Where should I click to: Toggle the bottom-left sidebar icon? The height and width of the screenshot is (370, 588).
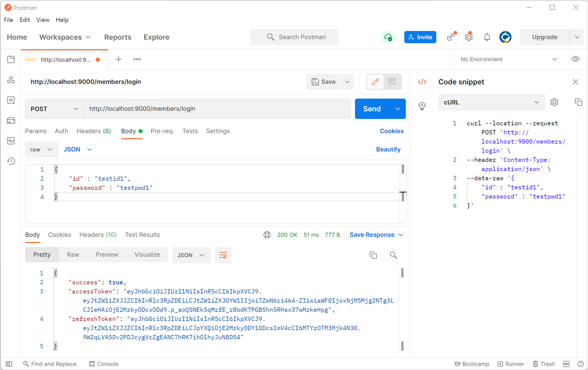click(9, 364)
